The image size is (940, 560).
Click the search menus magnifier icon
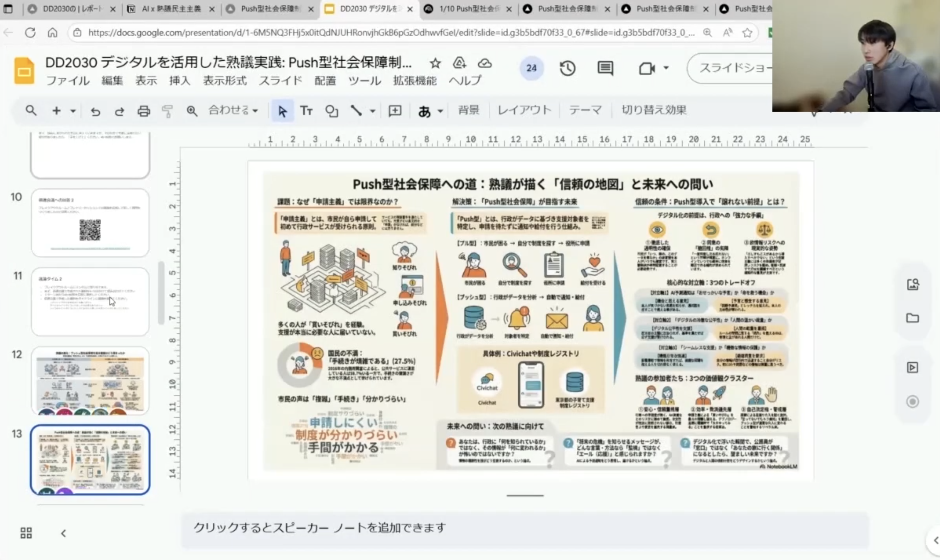click(31, 111)
